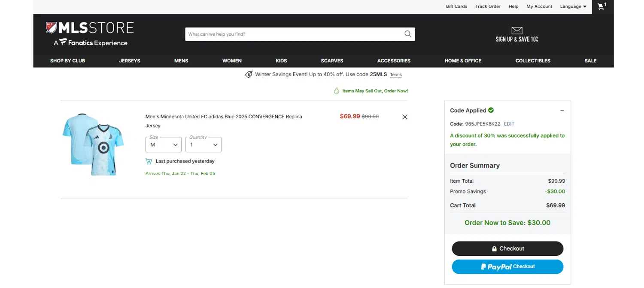Click Order Now to Save text

pyautogui.click(x=507, y=223)
